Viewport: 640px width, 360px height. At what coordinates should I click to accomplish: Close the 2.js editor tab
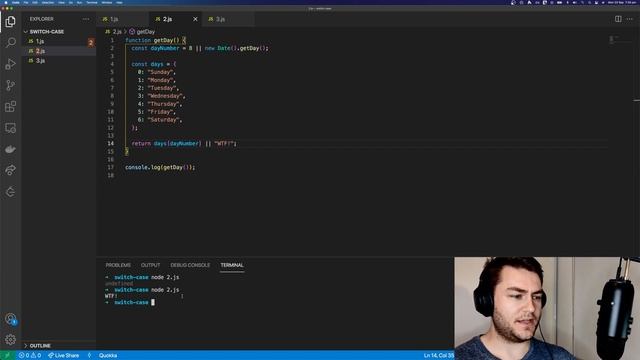pos(195,19)
